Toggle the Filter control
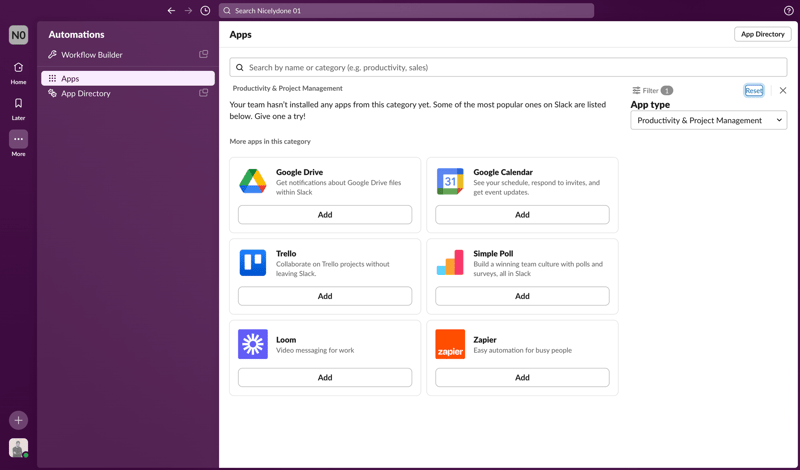 (x=653, y=90)
